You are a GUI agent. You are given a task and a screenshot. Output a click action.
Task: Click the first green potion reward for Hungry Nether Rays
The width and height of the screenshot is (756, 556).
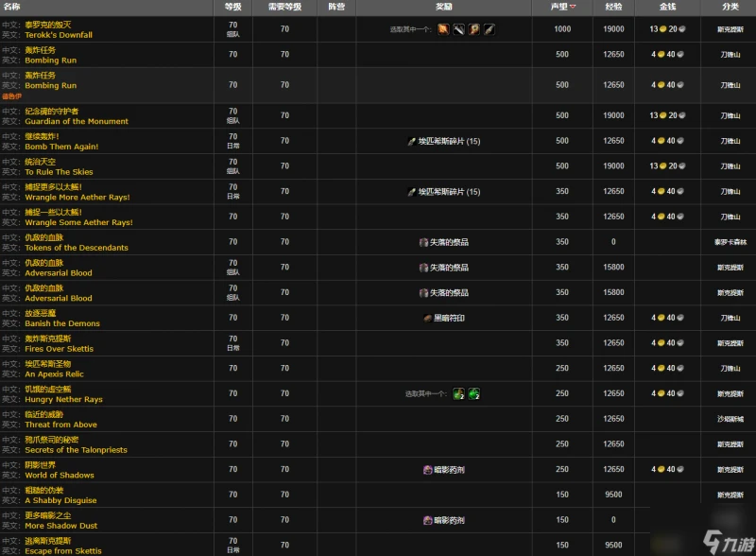pyautogui.click(x=457, y=393)
